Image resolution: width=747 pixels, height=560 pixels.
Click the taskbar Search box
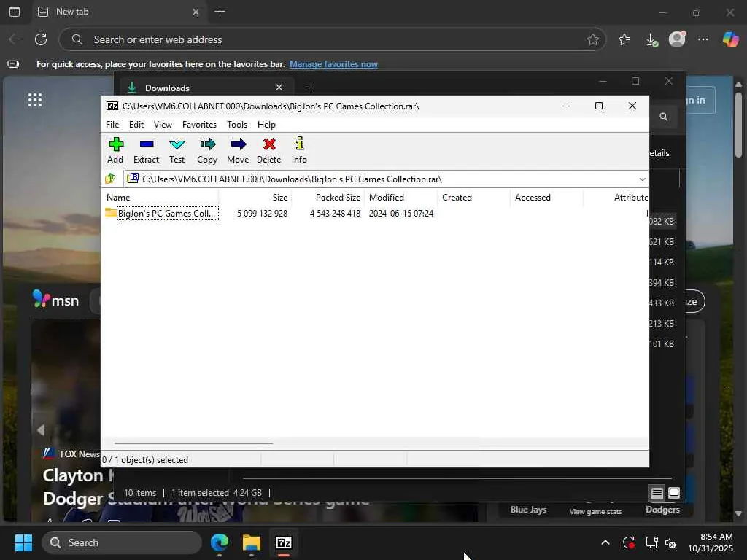[122, 542]
